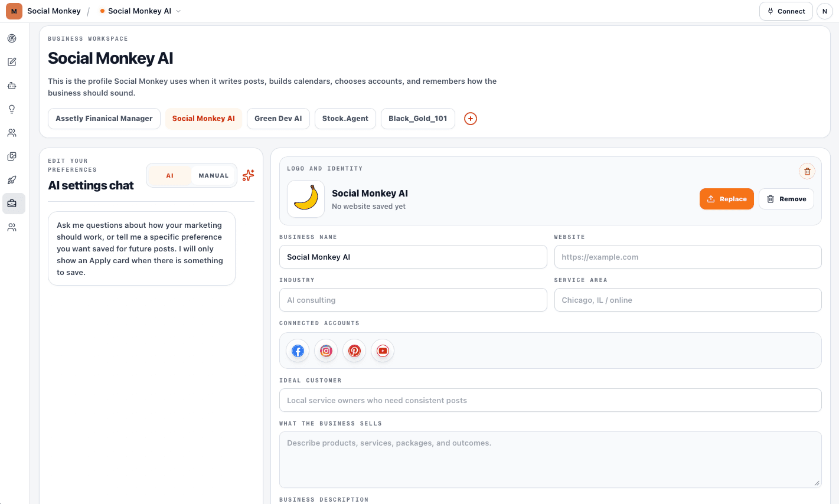Switch to Green Dev AI workspace
The height and width of the screenshot is (504, 839).
click(278, 119)
